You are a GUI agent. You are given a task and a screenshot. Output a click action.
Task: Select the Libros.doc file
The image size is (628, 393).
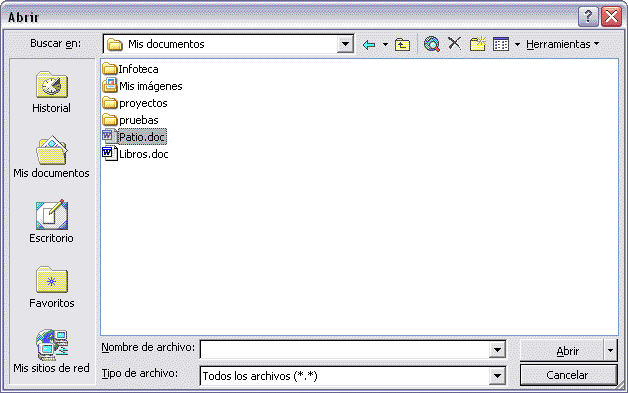[x=135, y=154]
